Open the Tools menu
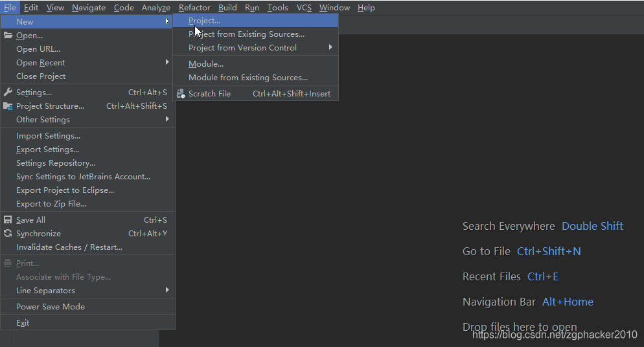The width and height of the screenshot is (644, 347). tap(278, 7)
